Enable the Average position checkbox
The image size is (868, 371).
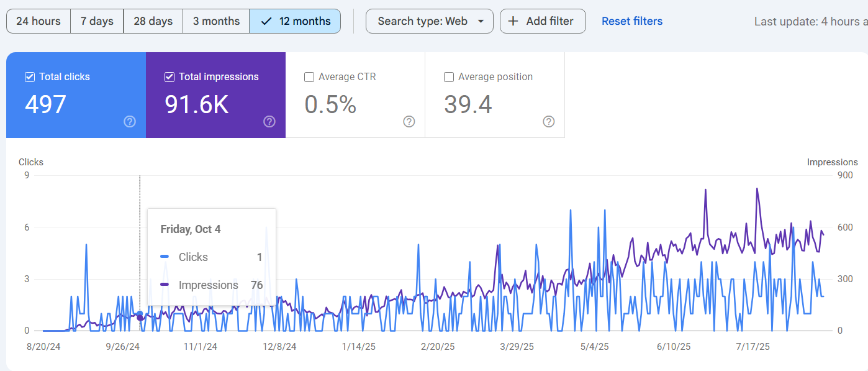pyautogui.click(x=449, y=77)
